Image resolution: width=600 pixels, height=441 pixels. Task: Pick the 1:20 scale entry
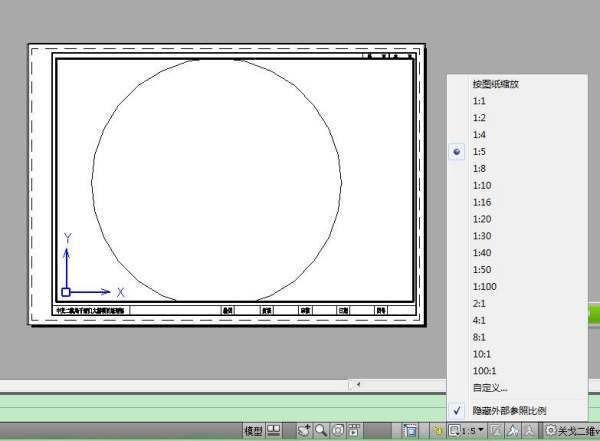click(x=517, y=219)
